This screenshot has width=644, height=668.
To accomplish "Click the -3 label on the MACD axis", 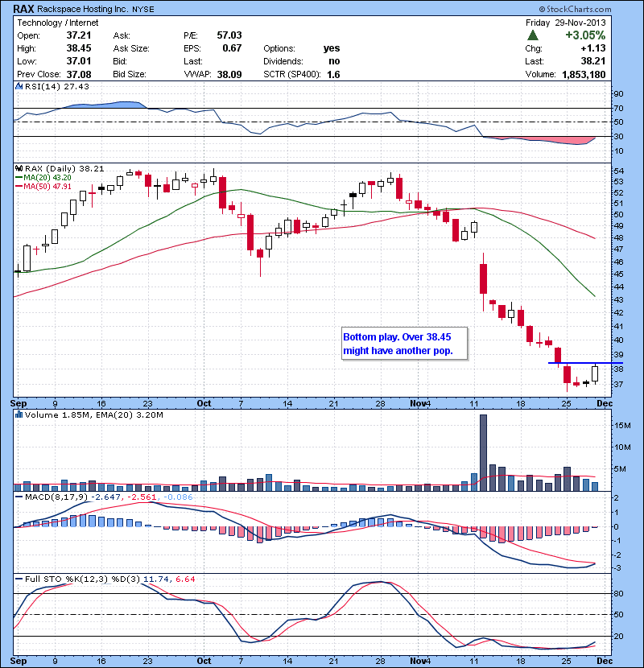I will [x=617, y=568].
